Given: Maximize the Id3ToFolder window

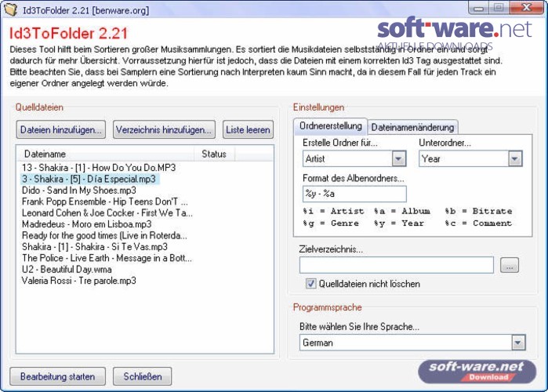Looking at the screenshot, I should pos(499,7).
